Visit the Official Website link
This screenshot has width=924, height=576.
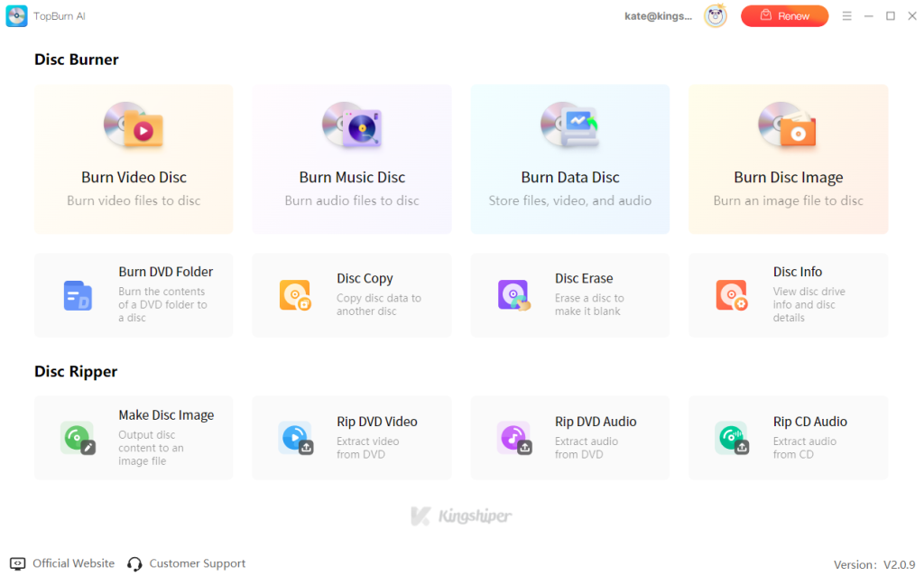point(63,563)
